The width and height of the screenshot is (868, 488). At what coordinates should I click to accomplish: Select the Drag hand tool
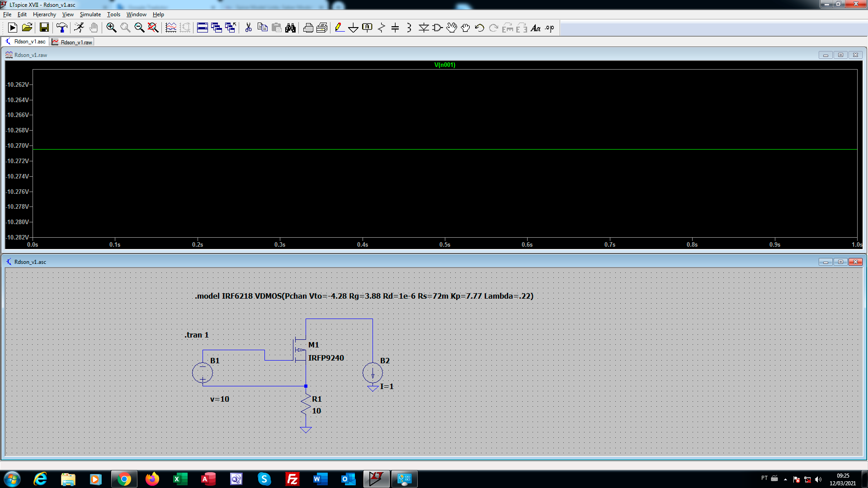[x=466, y=28]
